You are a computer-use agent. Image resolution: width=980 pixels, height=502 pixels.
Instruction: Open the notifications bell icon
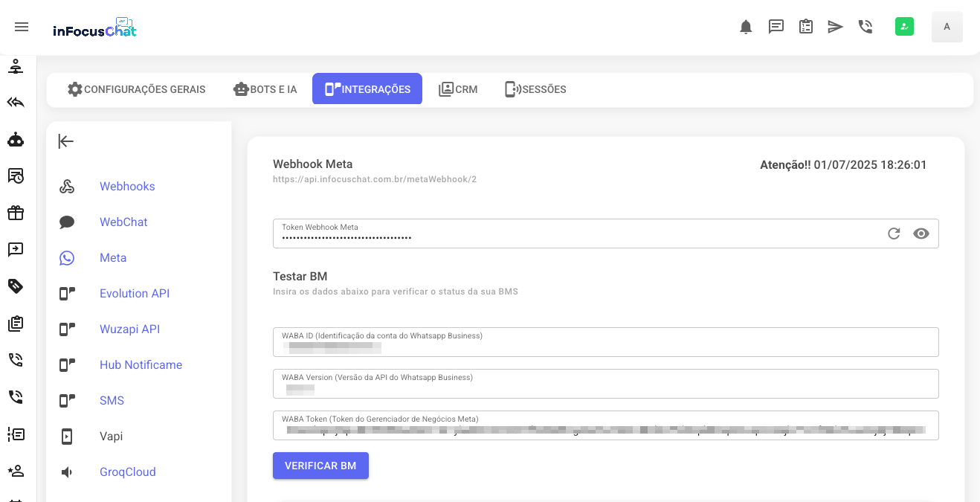(x=746, y=28)
